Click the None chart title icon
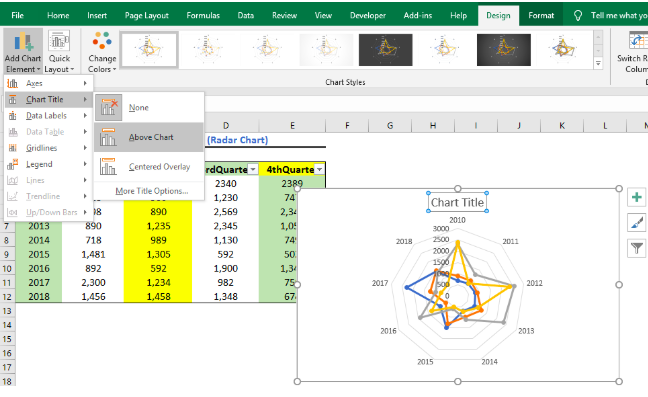 (x=108, y=107)
